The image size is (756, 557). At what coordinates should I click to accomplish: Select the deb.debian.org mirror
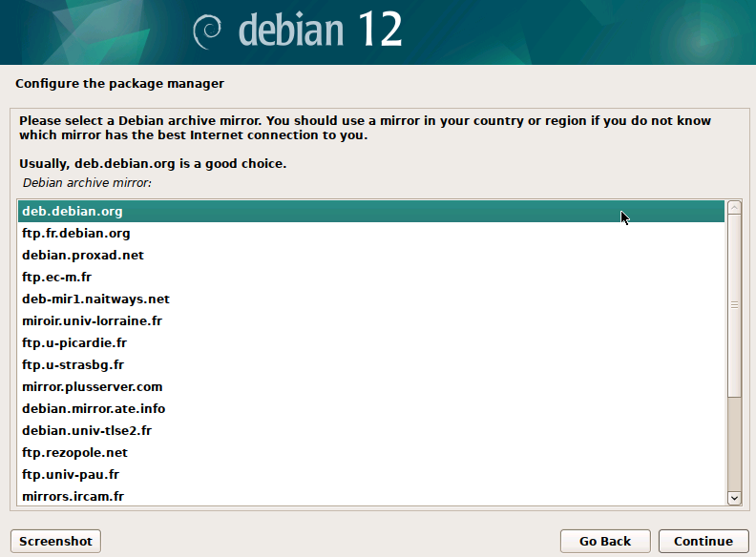click(x=73, y=211)
